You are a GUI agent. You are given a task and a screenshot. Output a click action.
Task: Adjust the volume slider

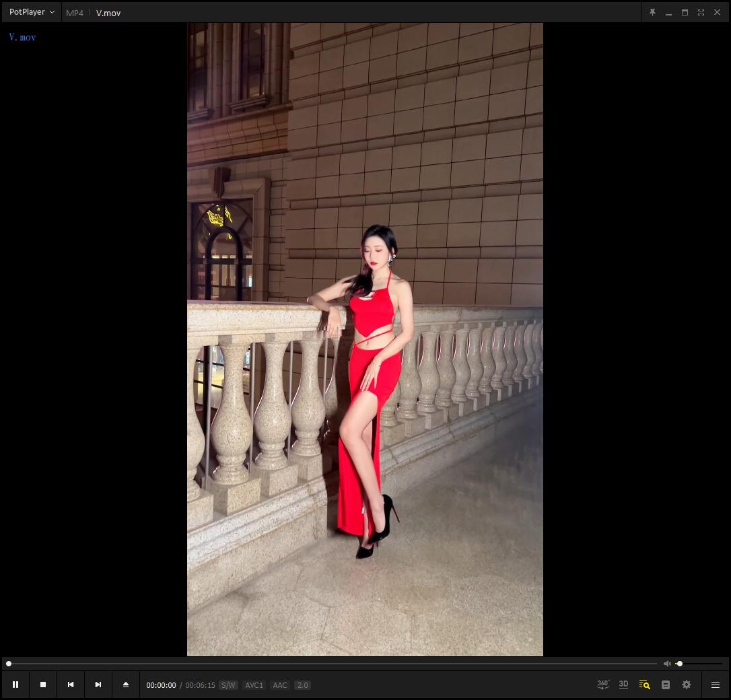pyautogui.click(x=699, y=664)
